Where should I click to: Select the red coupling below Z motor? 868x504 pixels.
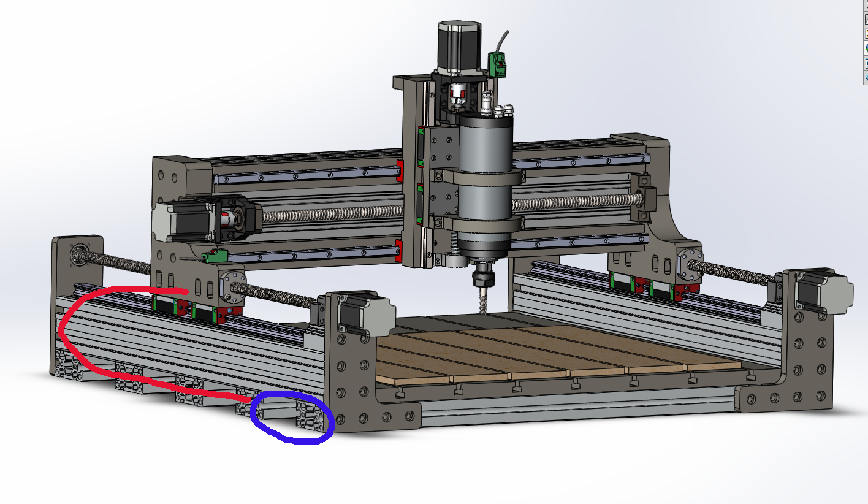click(458, 95)
